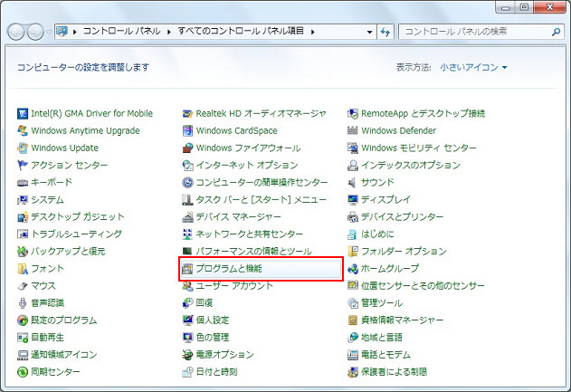
Task: Click the マウス icon
Action: [23, 286]
